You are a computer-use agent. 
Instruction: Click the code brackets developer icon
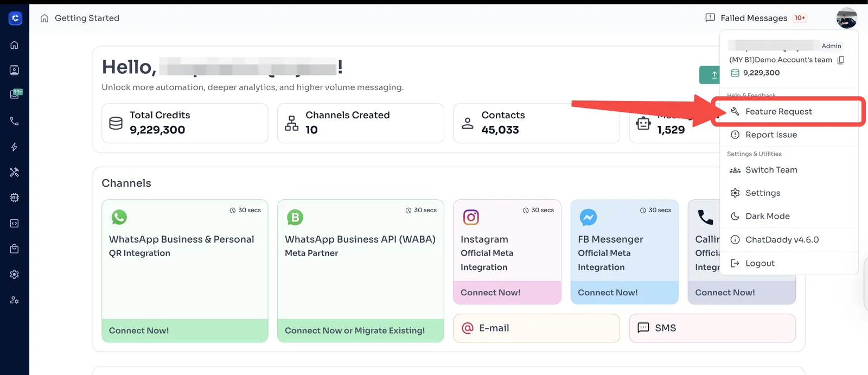click(x=15, y=223)
